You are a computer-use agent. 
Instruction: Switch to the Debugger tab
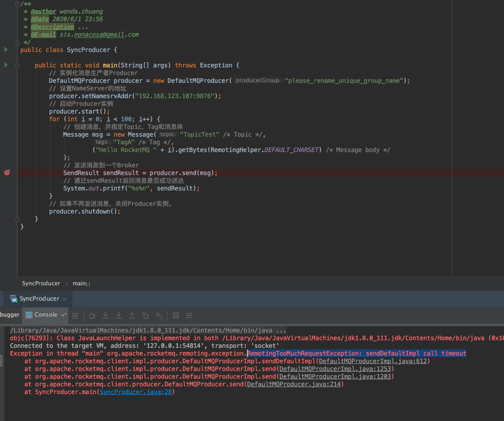(x=10, y=315)
